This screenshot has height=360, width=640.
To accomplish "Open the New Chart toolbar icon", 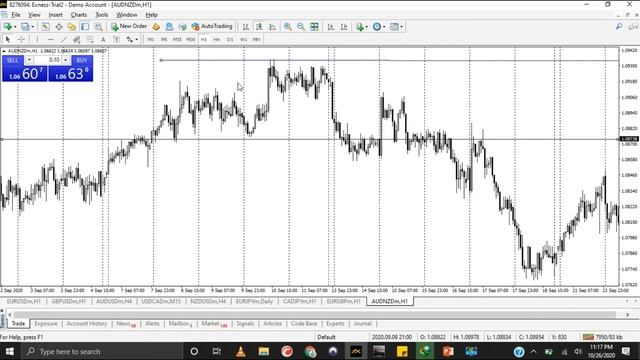I will 7,27.
